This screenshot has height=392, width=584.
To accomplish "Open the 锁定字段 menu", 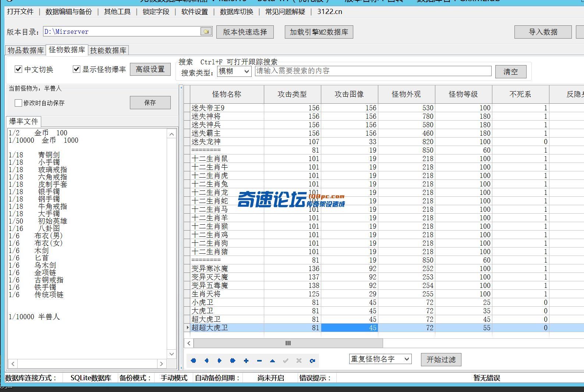I will (x=156, y=12).
